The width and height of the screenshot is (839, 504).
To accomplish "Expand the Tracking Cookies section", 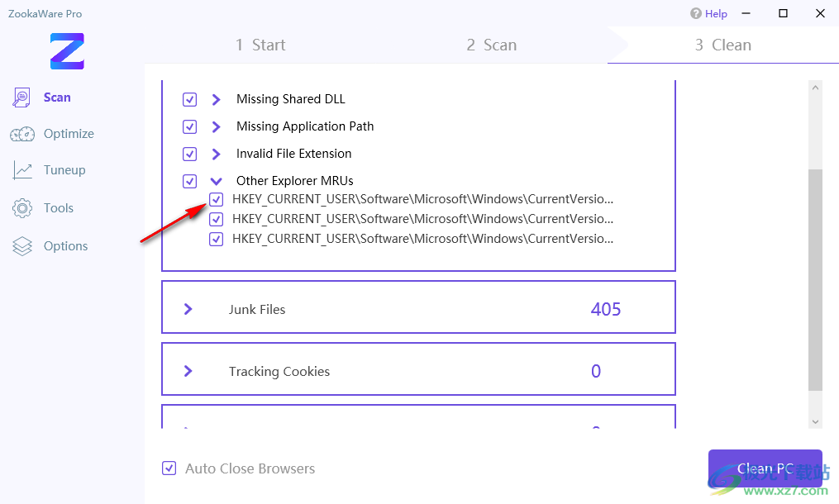I will tap(188, 371).
